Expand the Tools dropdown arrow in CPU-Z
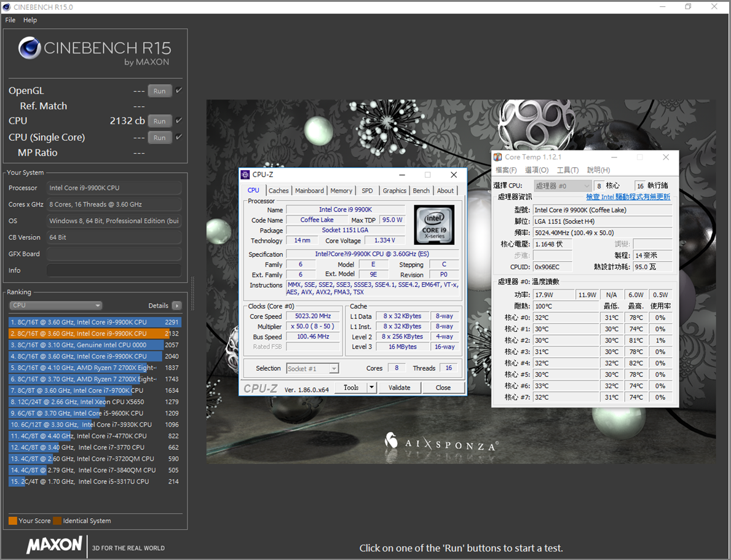This screenshot has width=731, height=560. pos(371,387)
